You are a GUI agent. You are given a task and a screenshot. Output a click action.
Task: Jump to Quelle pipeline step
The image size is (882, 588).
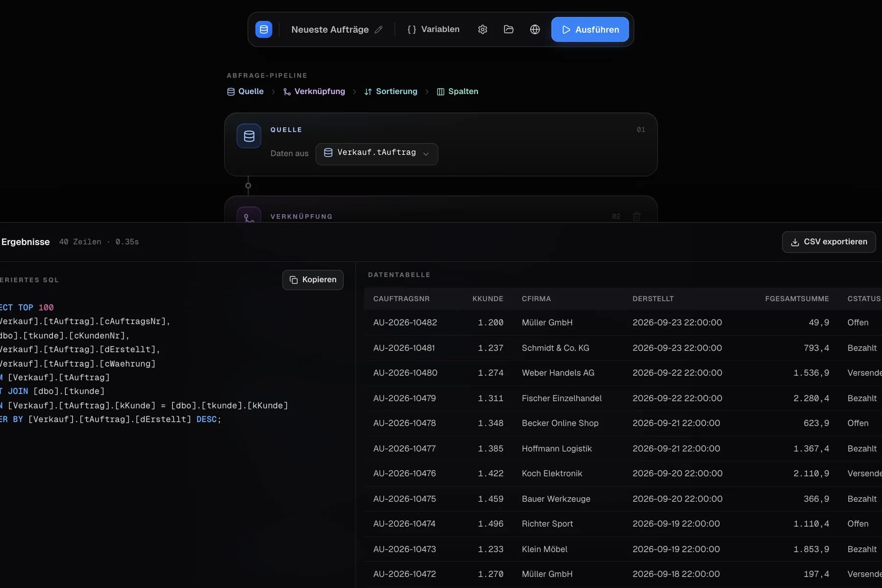click(x=245, y=92)
